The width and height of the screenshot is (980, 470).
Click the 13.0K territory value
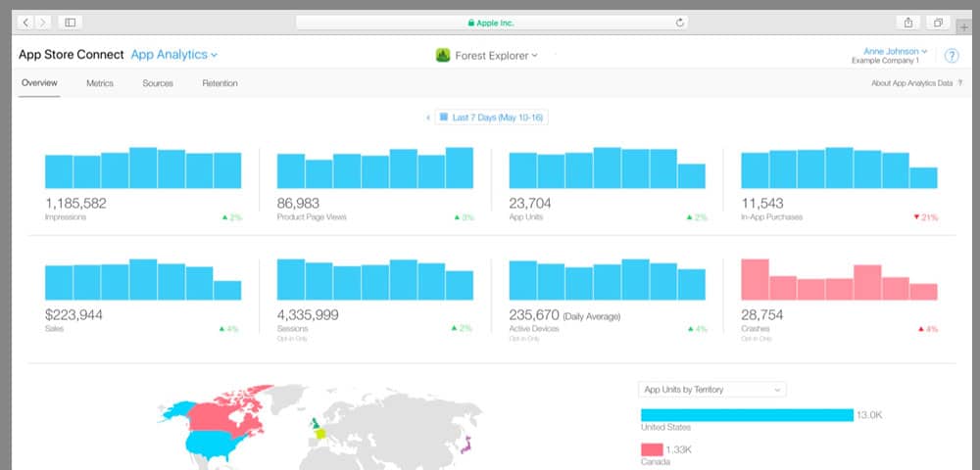(869, 415)
